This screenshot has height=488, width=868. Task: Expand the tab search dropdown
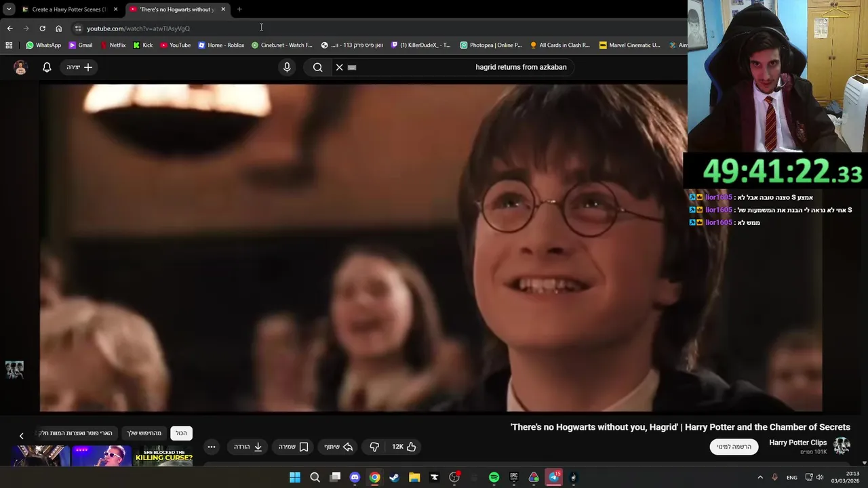(x=9, y=9)
